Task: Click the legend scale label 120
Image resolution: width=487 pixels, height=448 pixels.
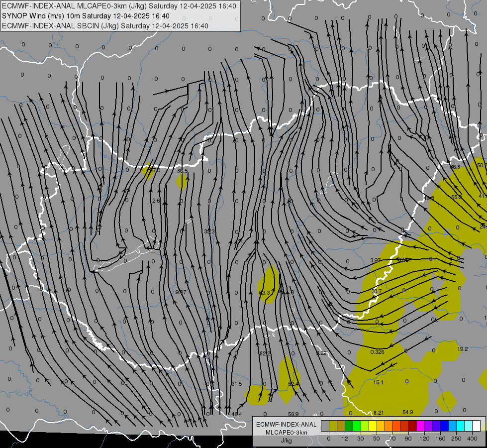Action: click(x=424, y=439)
